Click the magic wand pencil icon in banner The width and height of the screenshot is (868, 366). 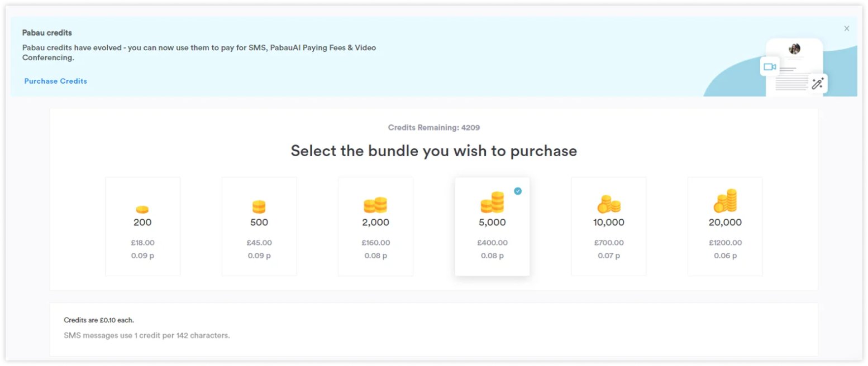click(x=818, y=84)
